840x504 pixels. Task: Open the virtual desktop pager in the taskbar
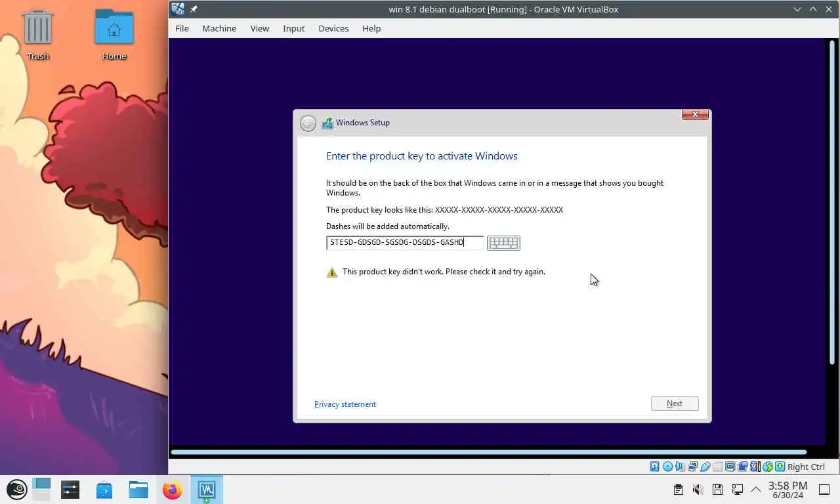coord(42,489)
